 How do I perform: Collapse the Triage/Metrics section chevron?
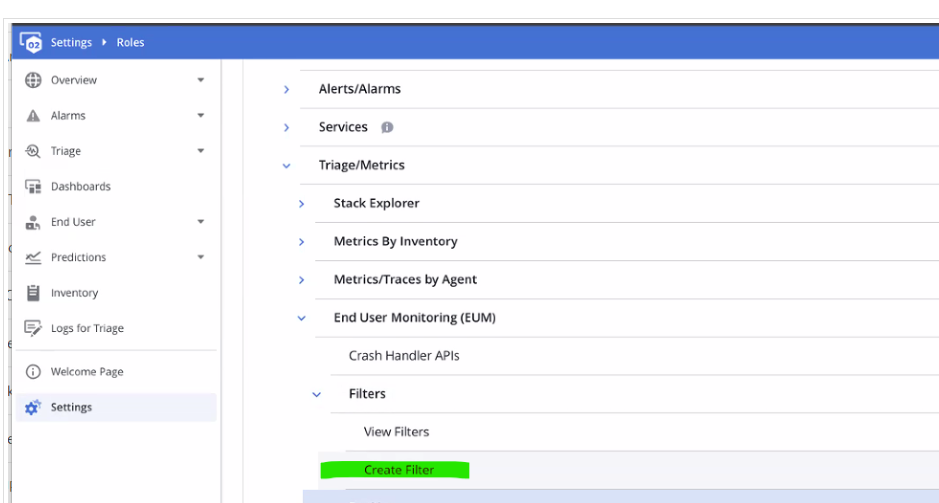[x=286, y=166]
